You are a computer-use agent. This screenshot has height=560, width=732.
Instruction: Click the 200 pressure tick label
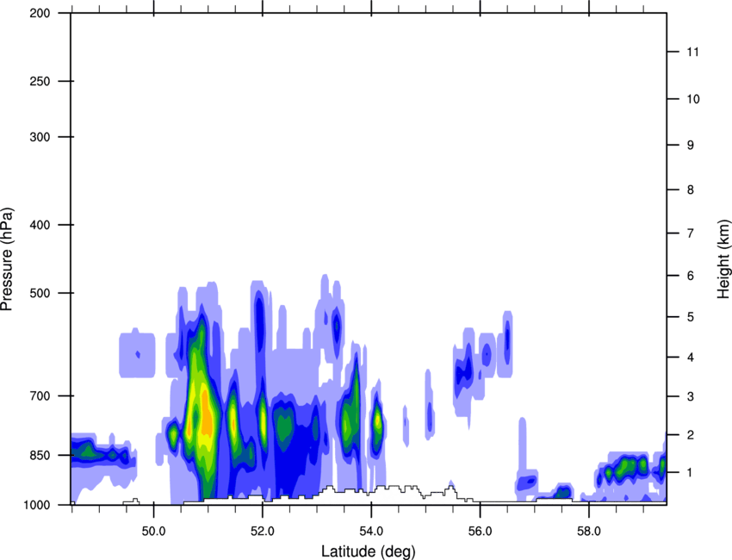[40, 13]
